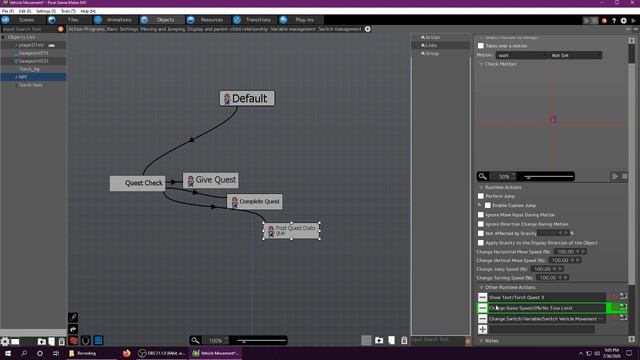Screen dimensions: 640x360
Task: Add a new runtime action
Action: click(x=482, y=329)
